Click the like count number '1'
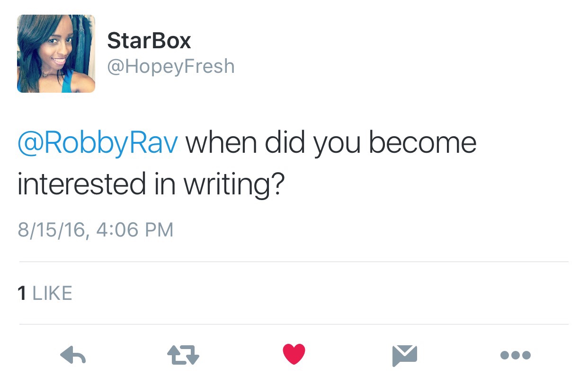588x385 pixels. pos(22,293)
